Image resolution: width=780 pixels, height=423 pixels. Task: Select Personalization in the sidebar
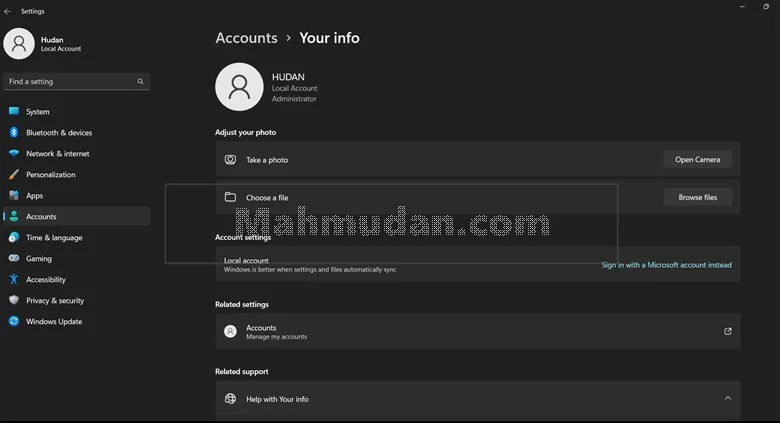pyautogui.click(x=77, y=175)
